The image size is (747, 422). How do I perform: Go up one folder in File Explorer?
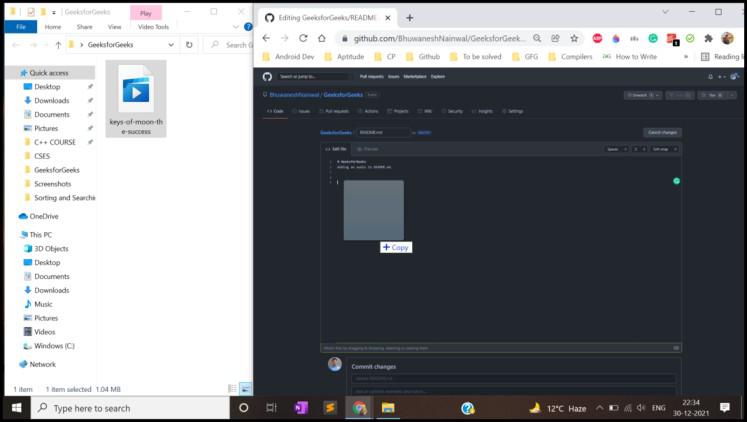(58, 45)
